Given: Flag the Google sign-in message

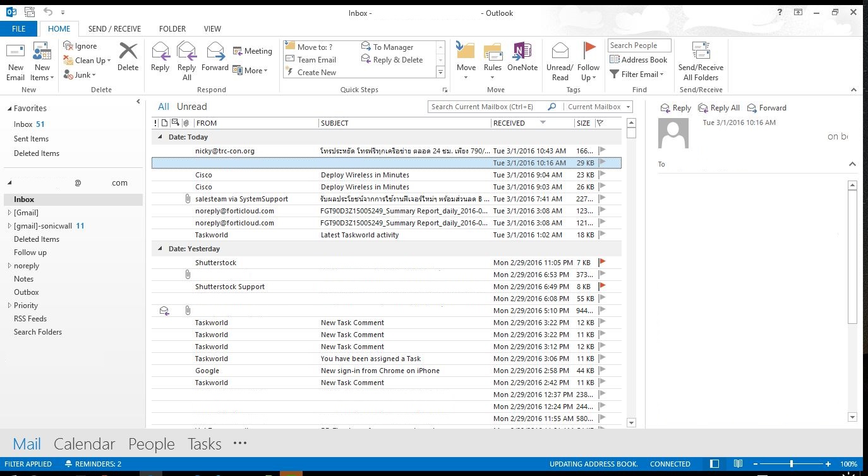Looking at the screenshot, I should click(602, 371).
